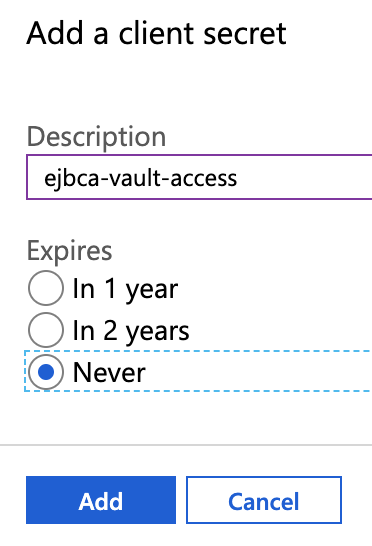Focus the Description input field
This screenshot has height=546, width=372.
[x=199, y=177]
